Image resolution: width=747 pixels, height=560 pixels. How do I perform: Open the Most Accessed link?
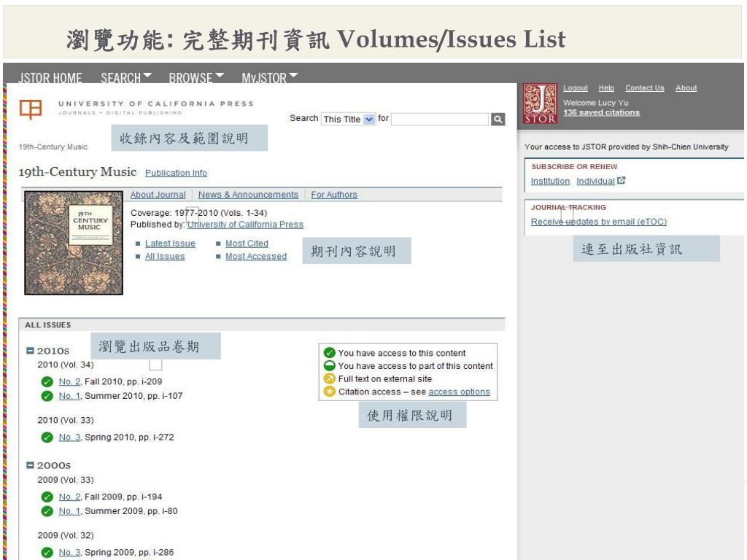tap(256, 256)
